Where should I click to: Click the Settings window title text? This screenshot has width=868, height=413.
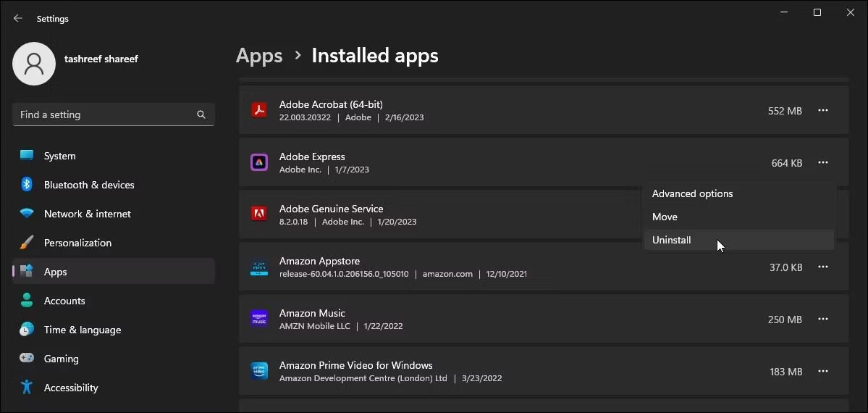[x=53, y=19]
